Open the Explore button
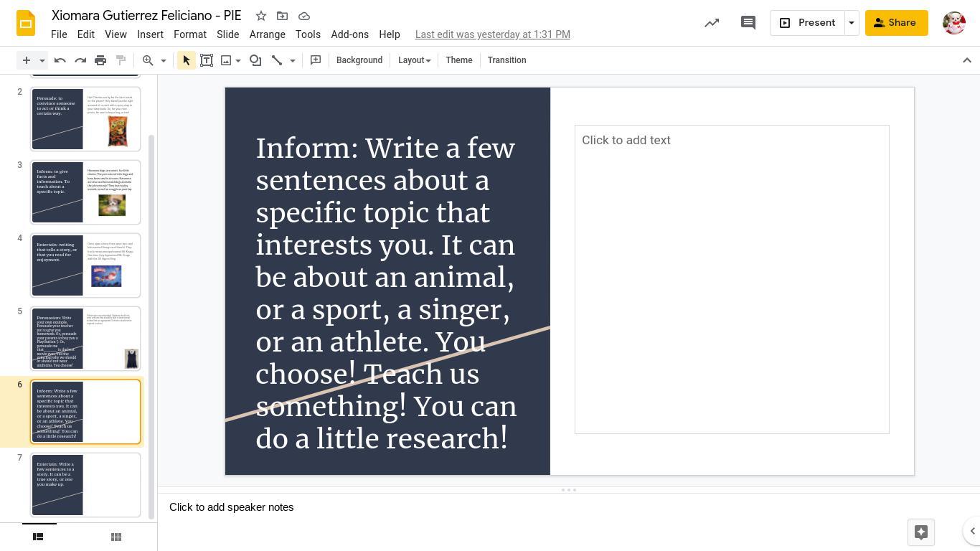980x551 pixels. coord(921,532)
